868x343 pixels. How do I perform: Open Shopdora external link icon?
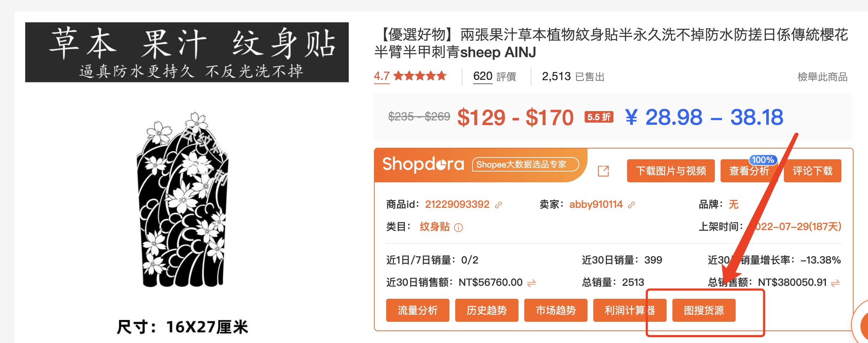click(603, 171)
